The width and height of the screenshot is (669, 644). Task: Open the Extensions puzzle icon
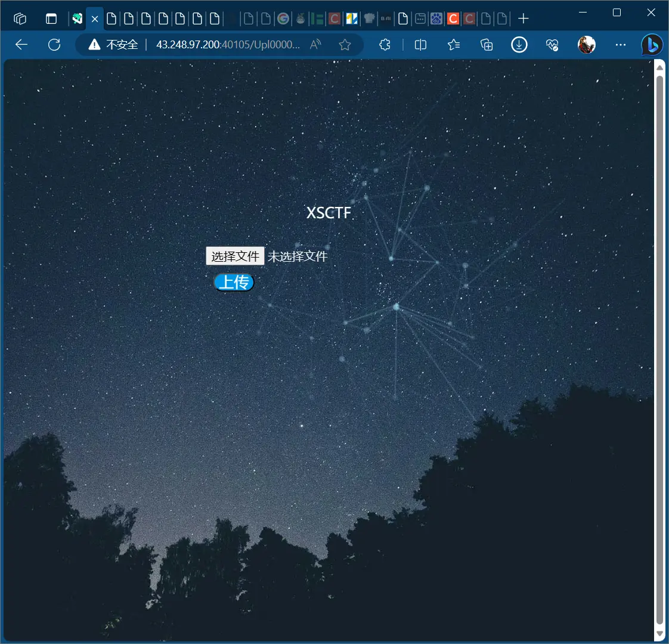385,45
